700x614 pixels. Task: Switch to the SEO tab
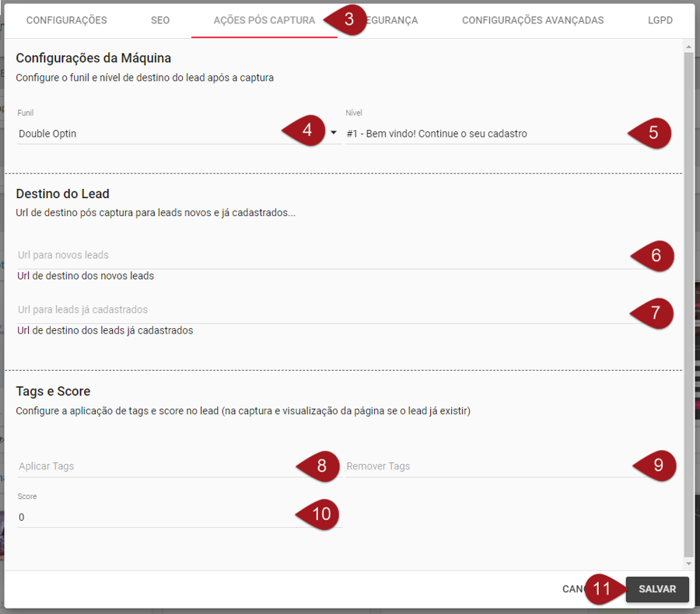(159, 20)
